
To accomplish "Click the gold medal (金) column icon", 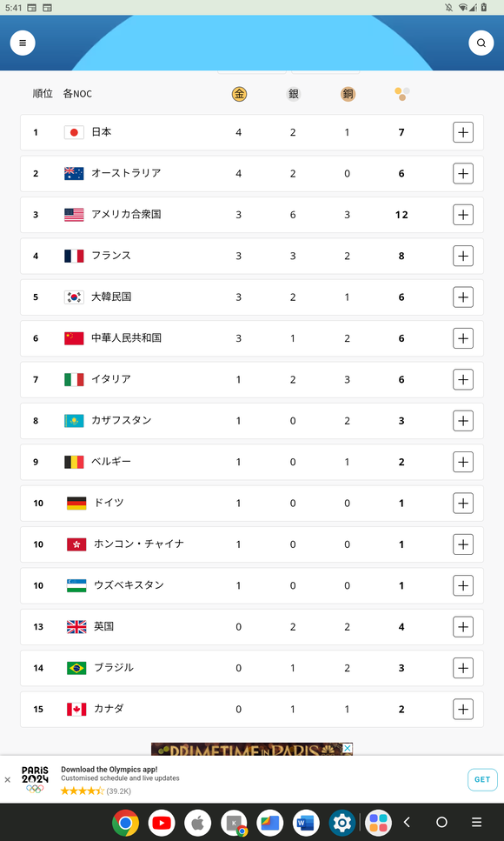I will point(239,93).
